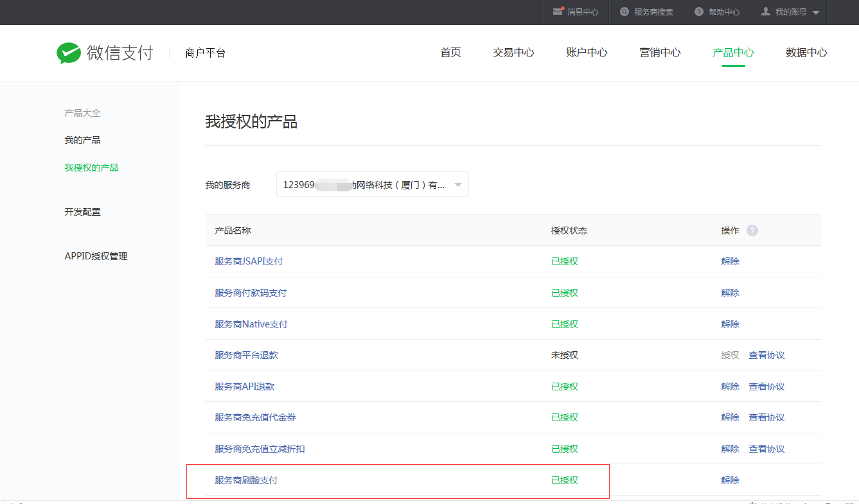Click 解除 for 服务商Native支付

(730, 324)
